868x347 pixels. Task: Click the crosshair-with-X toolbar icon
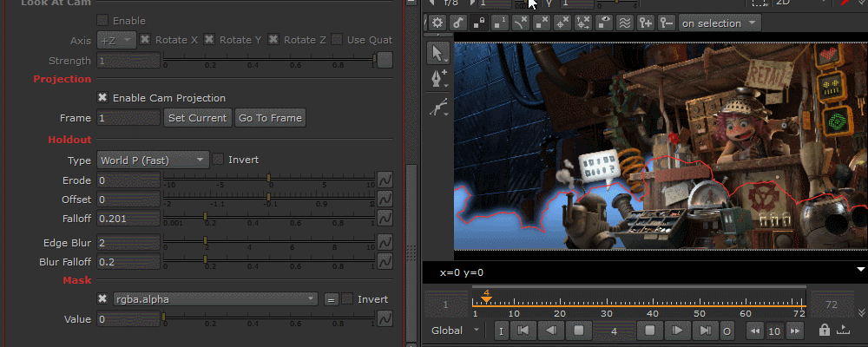[x=562, y=23]
